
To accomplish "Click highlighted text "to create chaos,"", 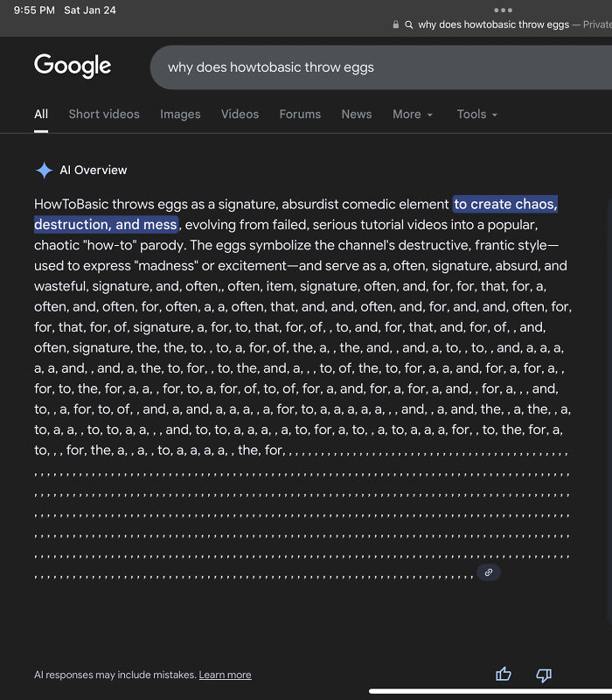I will coord(505,204).
